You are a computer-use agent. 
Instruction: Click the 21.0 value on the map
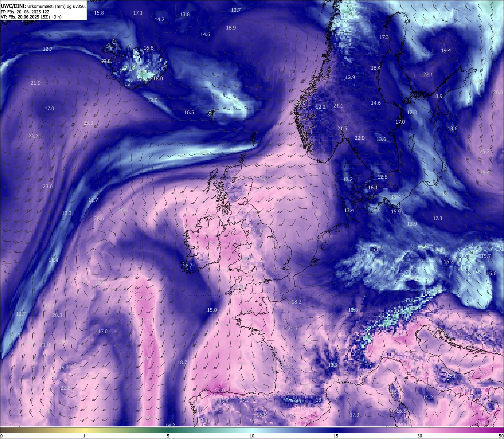coord(45,345)
